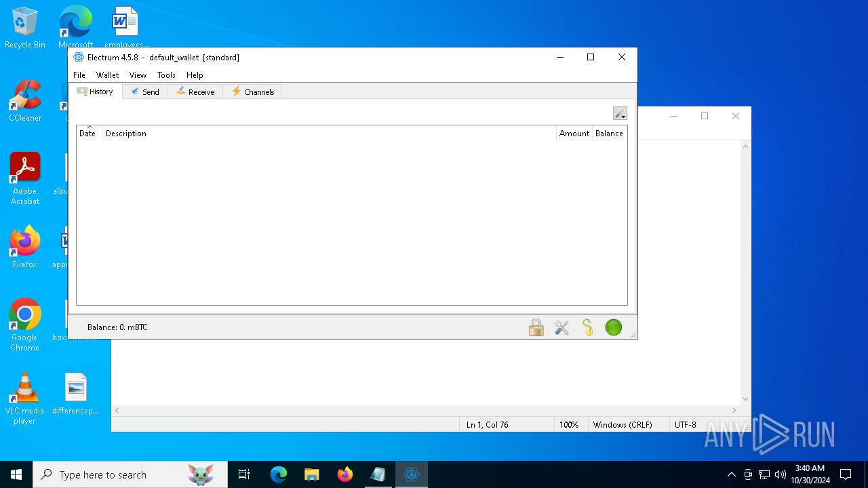
Task: Open the volume control in system tray
Action: [x=781, y=474]
